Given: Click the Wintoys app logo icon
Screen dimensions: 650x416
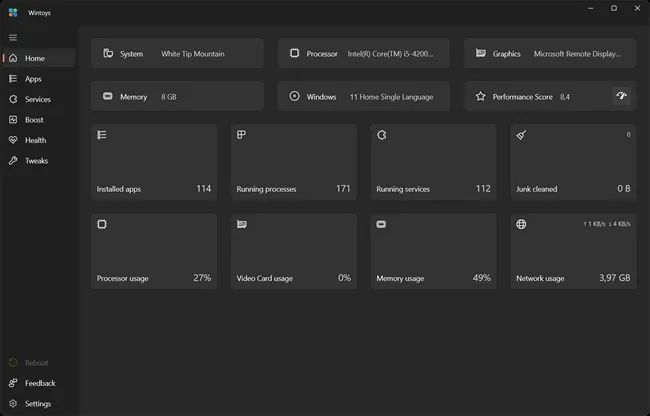Looking at the screenshot, I should [13, 13].
